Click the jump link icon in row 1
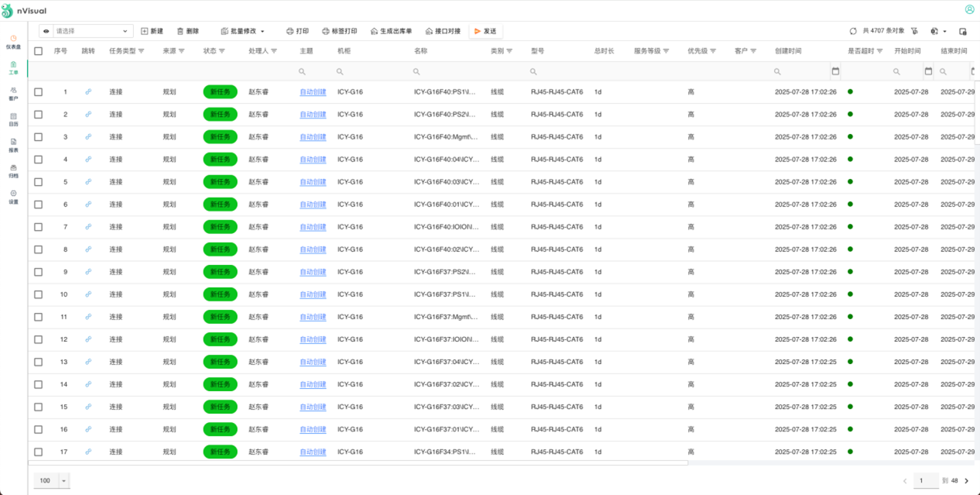Image resolution: width=980 pixels, height=495 pixels. [88, 91]
